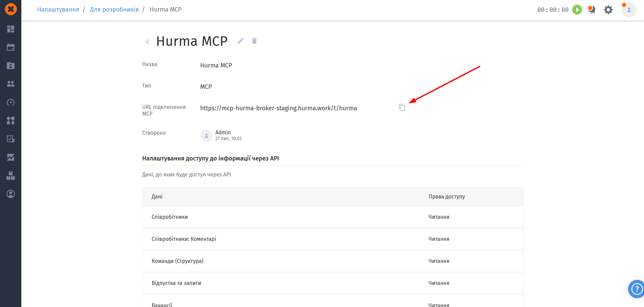The width and height of the screenshot is (644, 307).
Task: Click Читання in the Співробітники row
Action: pos(439,217)
